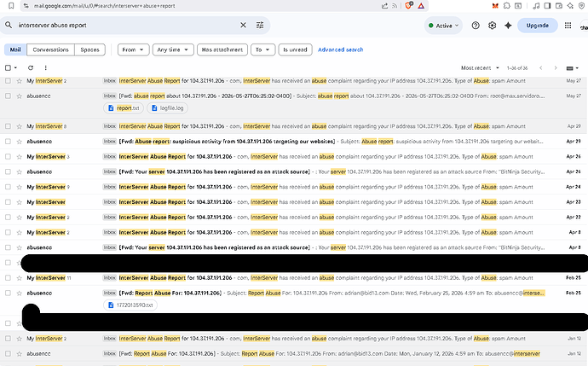Image resolution: width=588 pixels, height=366 pixels.
Task: Open the Google apps grid
Action: (x=568, y=26)
